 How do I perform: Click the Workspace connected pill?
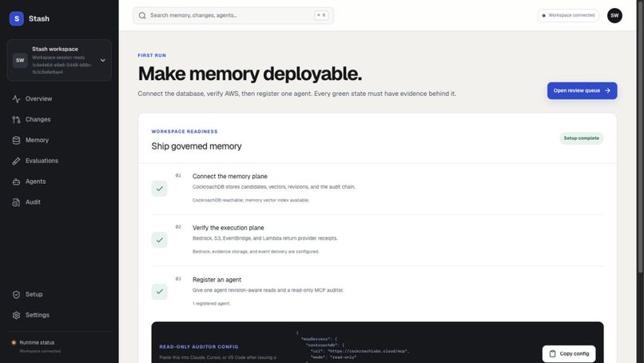coord(568,16)
